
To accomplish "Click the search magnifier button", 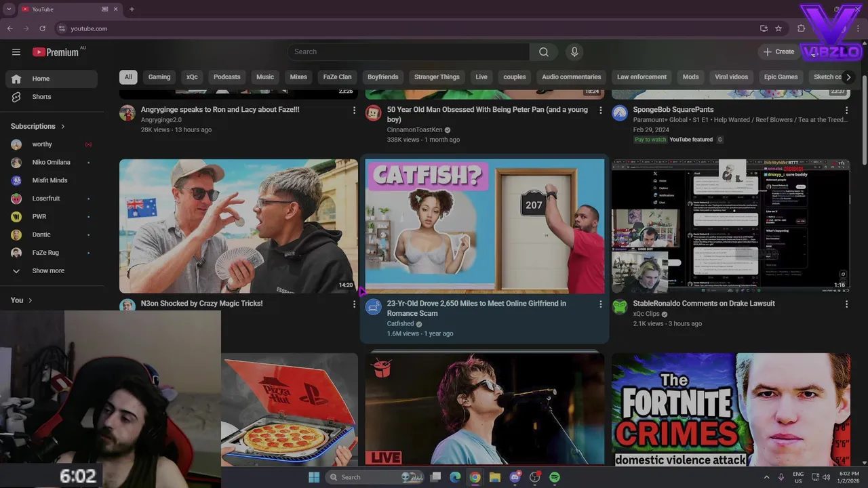I will tap(544, 52).
